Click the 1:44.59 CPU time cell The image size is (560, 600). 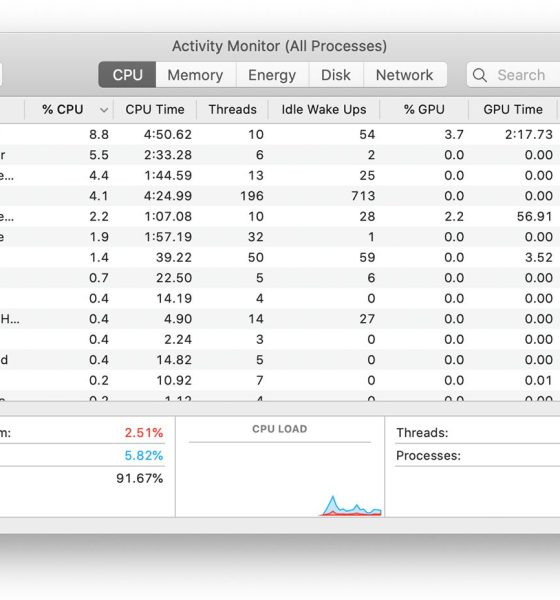pyautogui.click(x=168, y=176)
